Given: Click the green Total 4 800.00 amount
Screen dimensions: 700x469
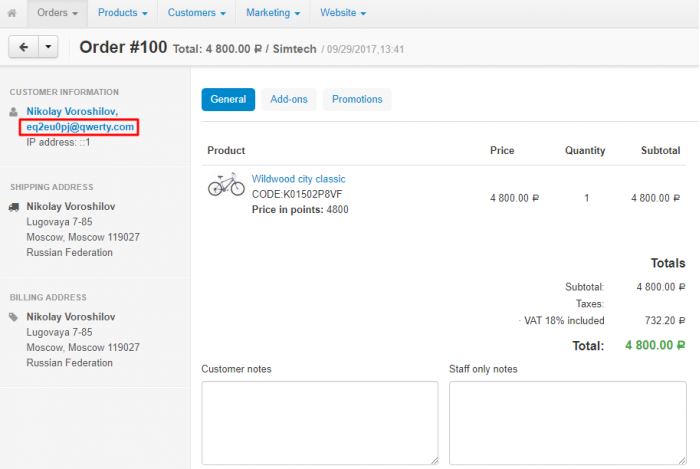Looking at the screenshot, I should [x=655, y=345].
